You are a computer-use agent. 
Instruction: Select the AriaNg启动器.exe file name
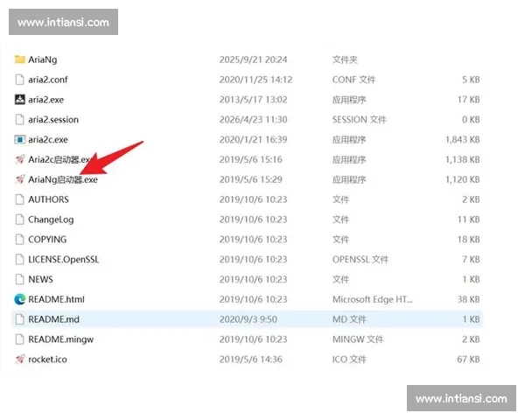tap(63, 179)
